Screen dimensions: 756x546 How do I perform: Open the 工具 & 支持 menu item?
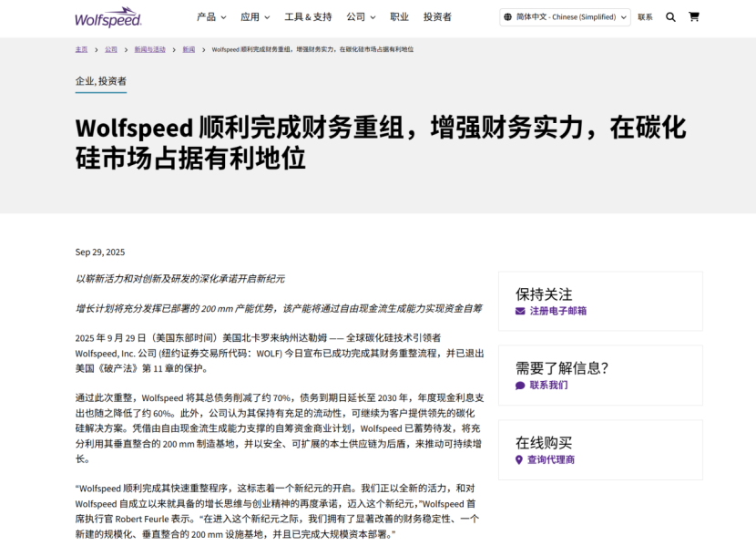click(x=308, y=16)
